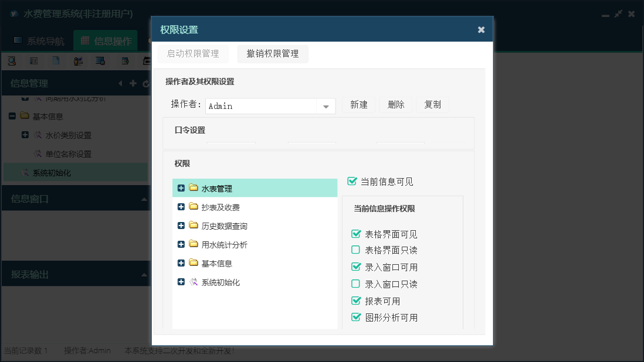Viewport: 644px width, 362px height.
Task: Click the plus icon in 信息管理 header
Action: pos(133,84)
